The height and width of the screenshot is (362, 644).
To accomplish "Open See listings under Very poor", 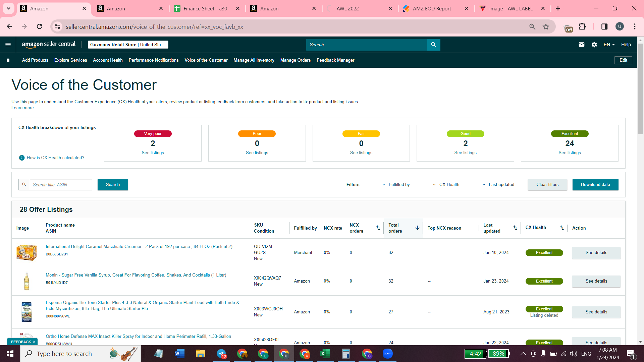I will [153, 153].
